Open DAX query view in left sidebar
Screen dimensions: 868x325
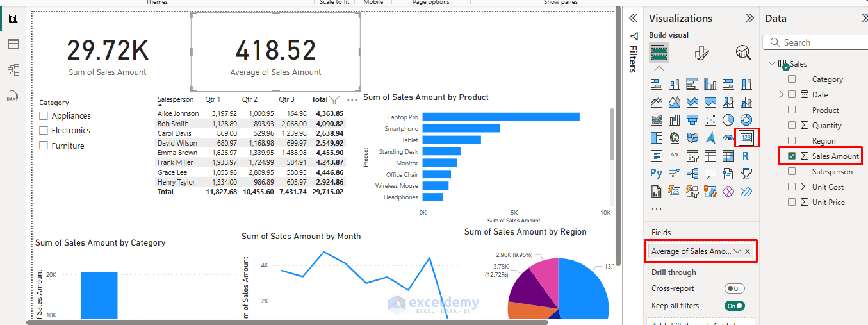click(13, 96)
